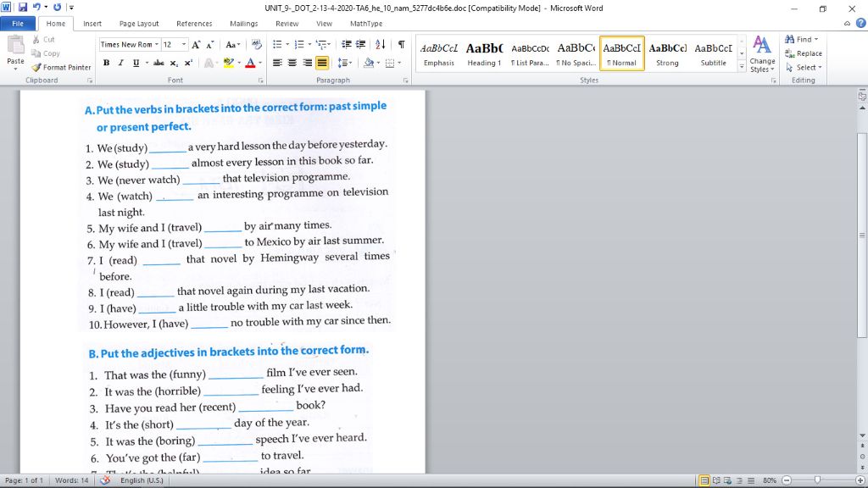
Task: Apply the Subtitle style
Action: pyautogui.click(x=713, y=54)
